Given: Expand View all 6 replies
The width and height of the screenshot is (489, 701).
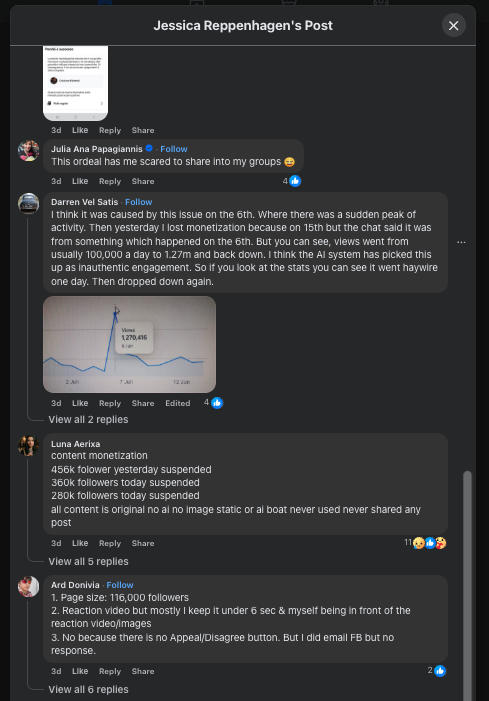Looking at the screenshot, I should pos(89,689).
